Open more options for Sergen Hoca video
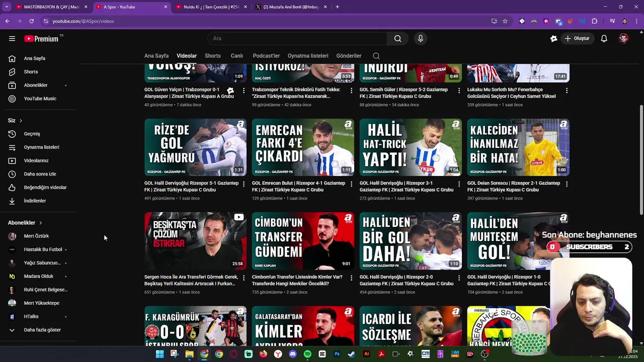The image size is (644, 362). (x=244, y=278)
